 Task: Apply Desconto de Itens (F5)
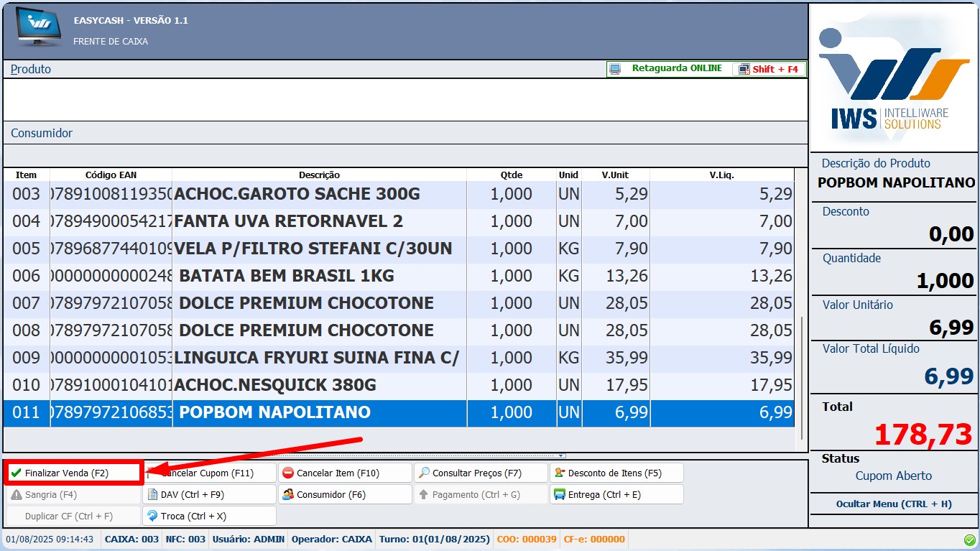point(616,473)
